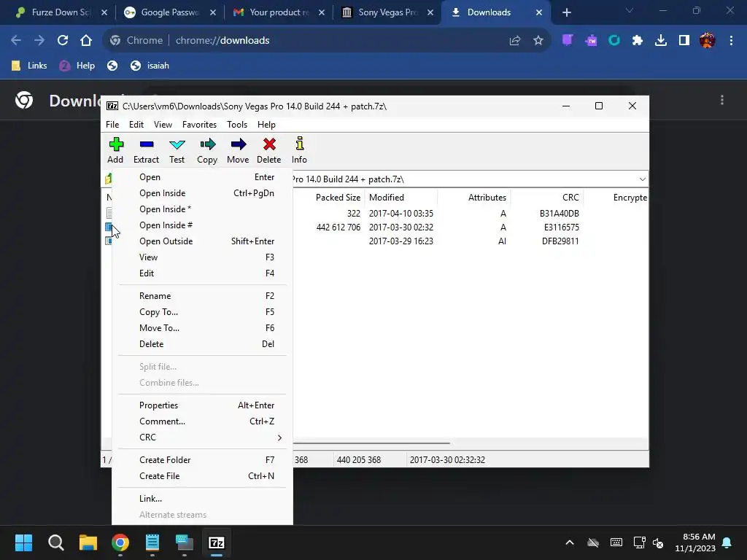Choose Create Folder menu entry
The height and width of the screenshot is (560, 747).
[x=203, y=461]
